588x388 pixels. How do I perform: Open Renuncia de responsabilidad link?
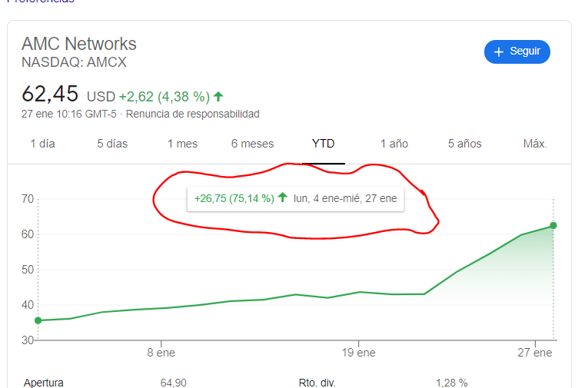tap(193, 114)
